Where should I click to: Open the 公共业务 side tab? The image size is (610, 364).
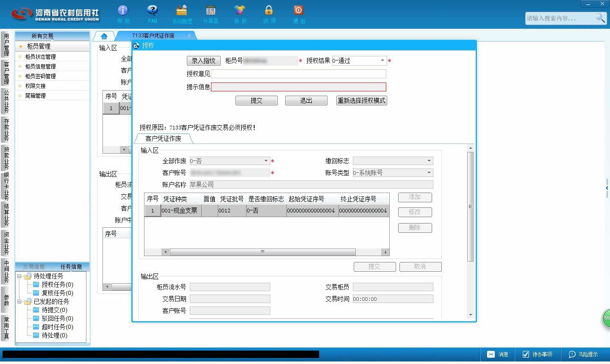pos(6,101)
